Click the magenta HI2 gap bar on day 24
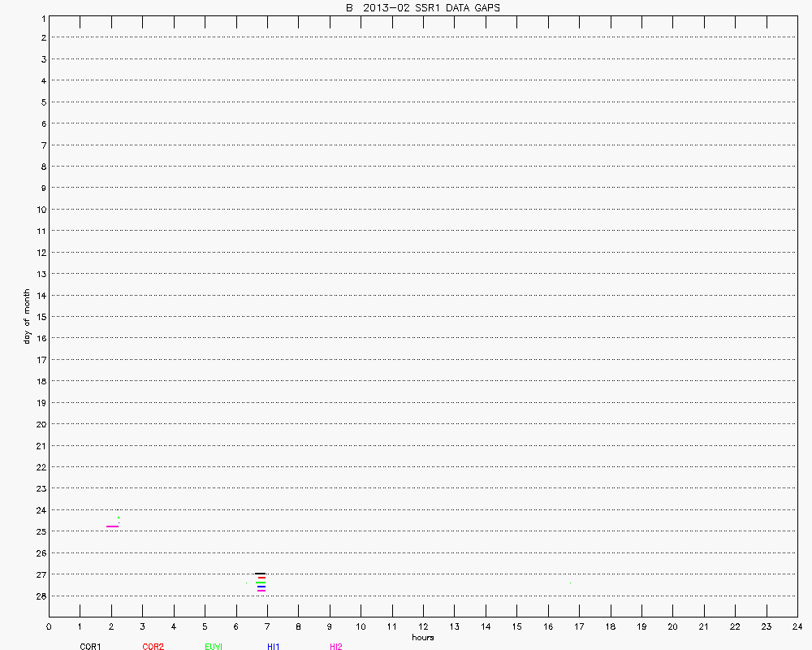Screen dimensions: 812x650 click(x=112, y=526)
